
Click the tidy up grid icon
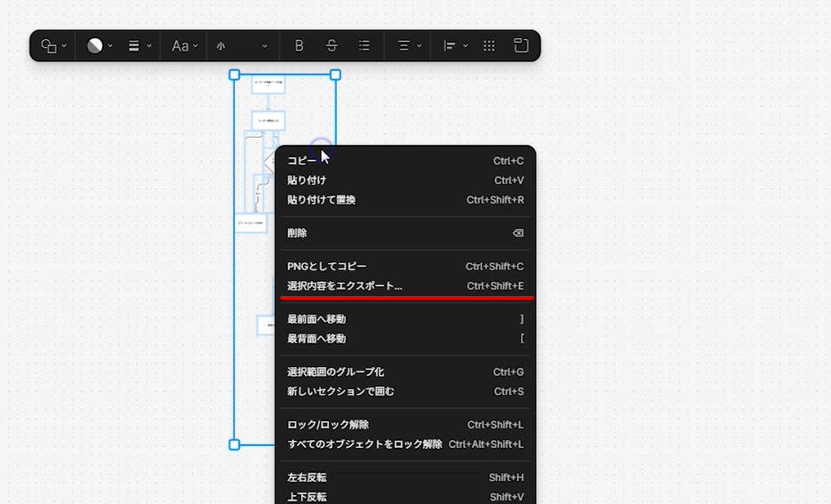[x=489, y=46]
